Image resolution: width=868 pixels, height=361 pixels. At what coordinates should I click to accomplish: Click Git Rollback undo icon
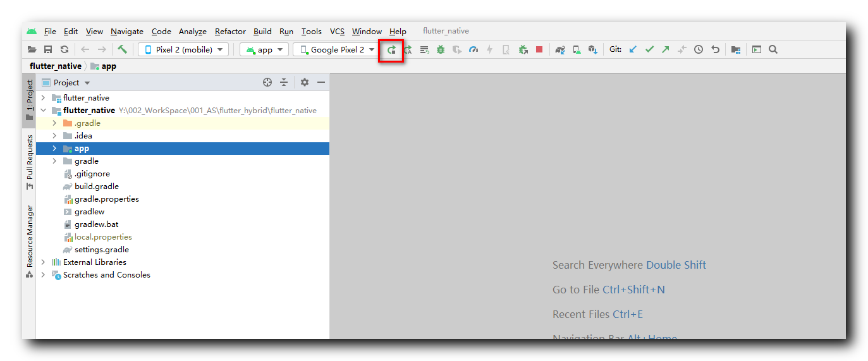715,49
